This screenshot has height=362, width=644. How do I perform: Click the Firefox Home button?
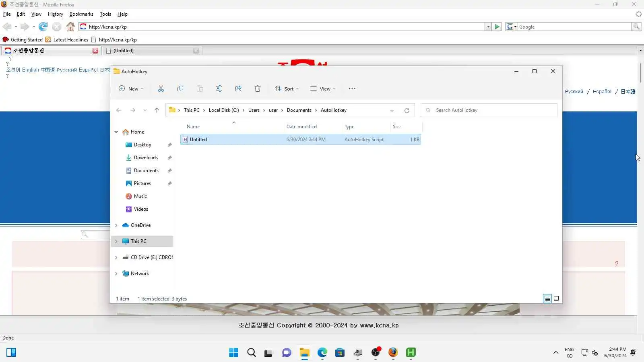click(70, 27)
